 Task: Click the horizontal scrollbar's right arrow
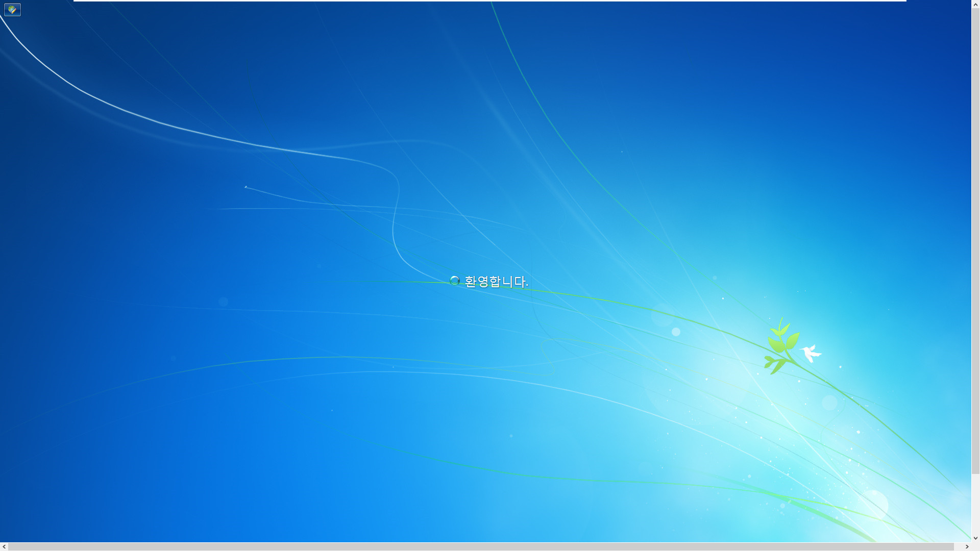click(967, 546)
